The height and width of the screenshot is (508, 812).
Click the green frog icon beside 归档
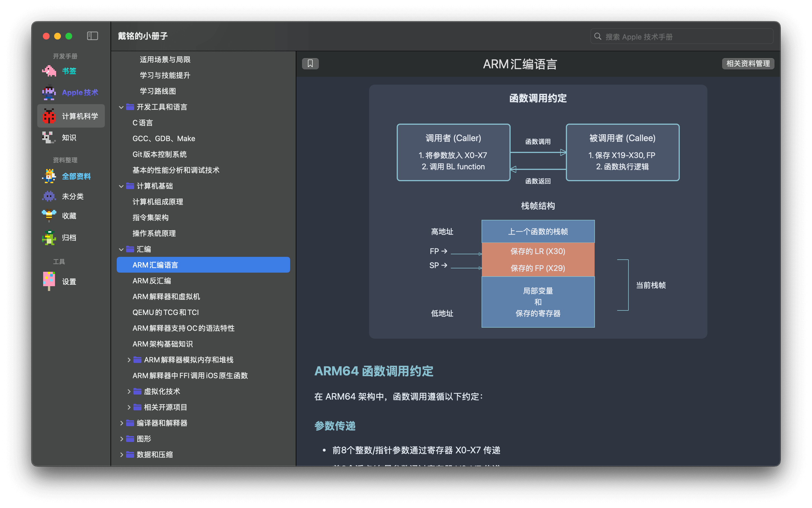click(x=49, y=238)
